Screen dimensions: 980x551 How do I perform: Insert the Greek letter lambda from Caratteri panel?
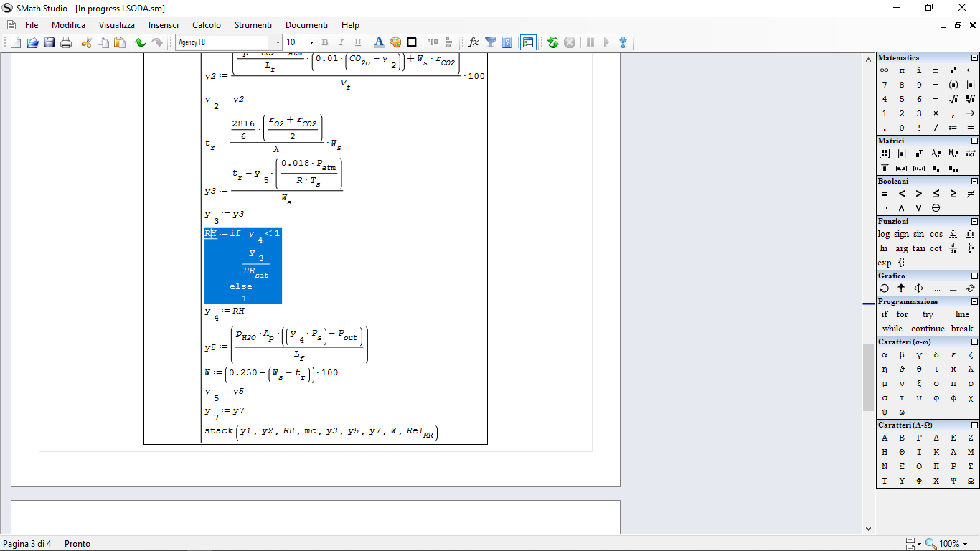(970, 369)
